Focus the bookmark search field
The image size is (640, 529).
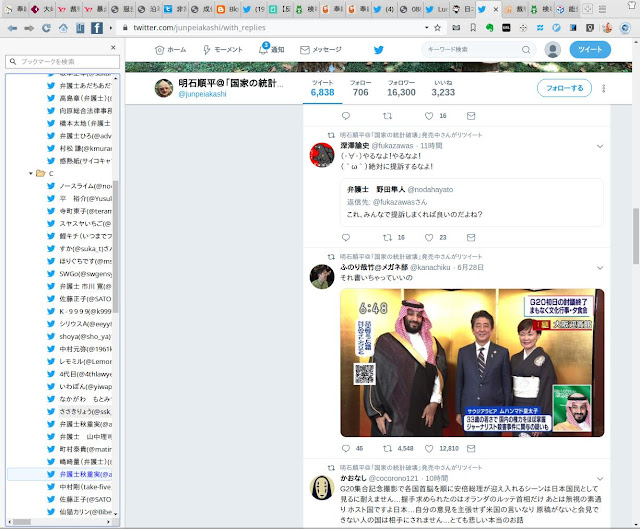coord(62,62)
